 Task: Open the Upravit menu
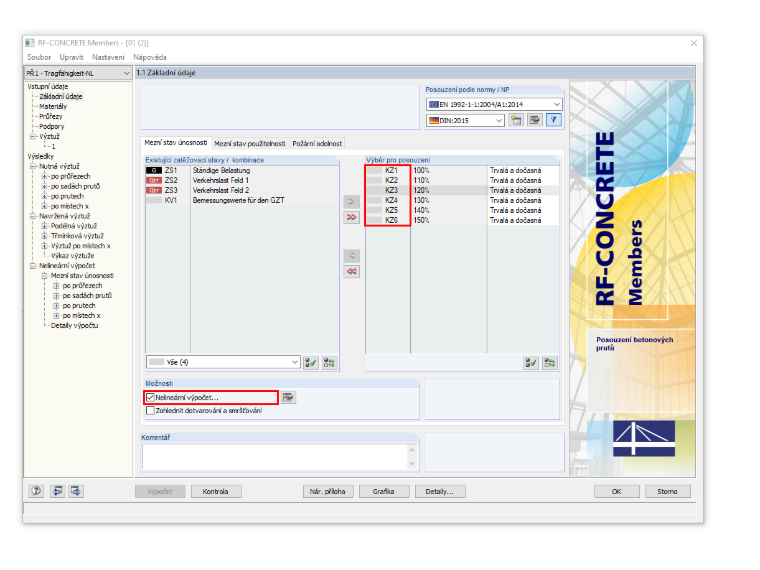(x=71, y=57)
